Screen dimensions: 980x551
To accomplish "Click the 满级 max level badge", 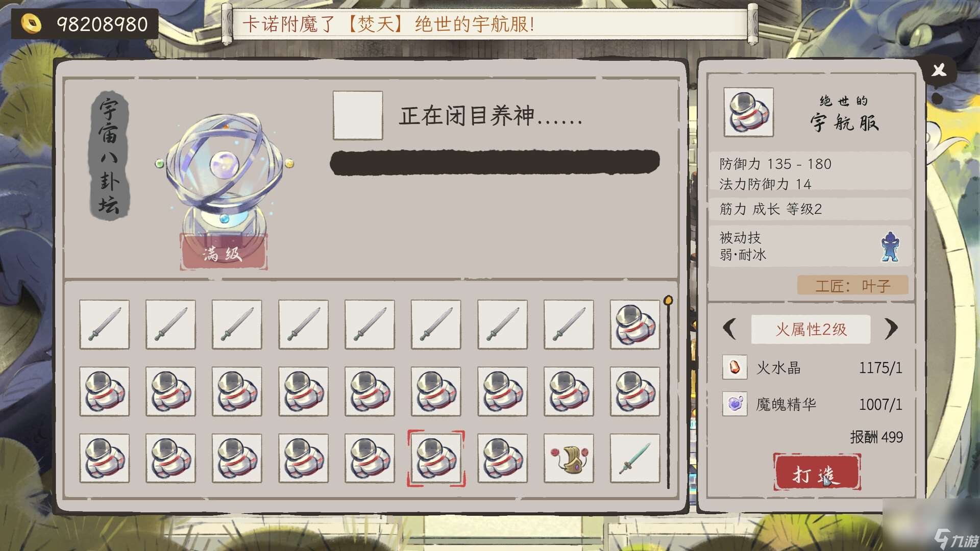I will coord(223,253).
